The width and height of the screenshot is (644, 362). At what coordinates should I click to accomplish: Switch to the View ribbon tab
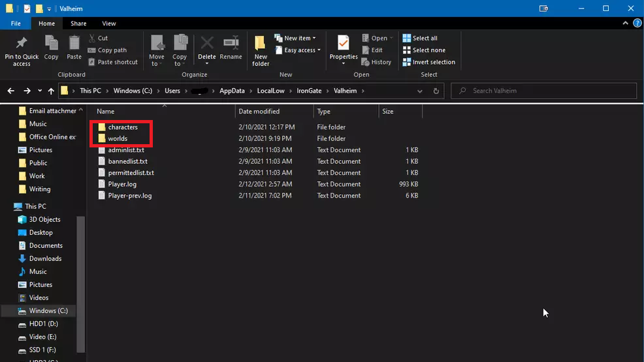click(x=109, y=23)
